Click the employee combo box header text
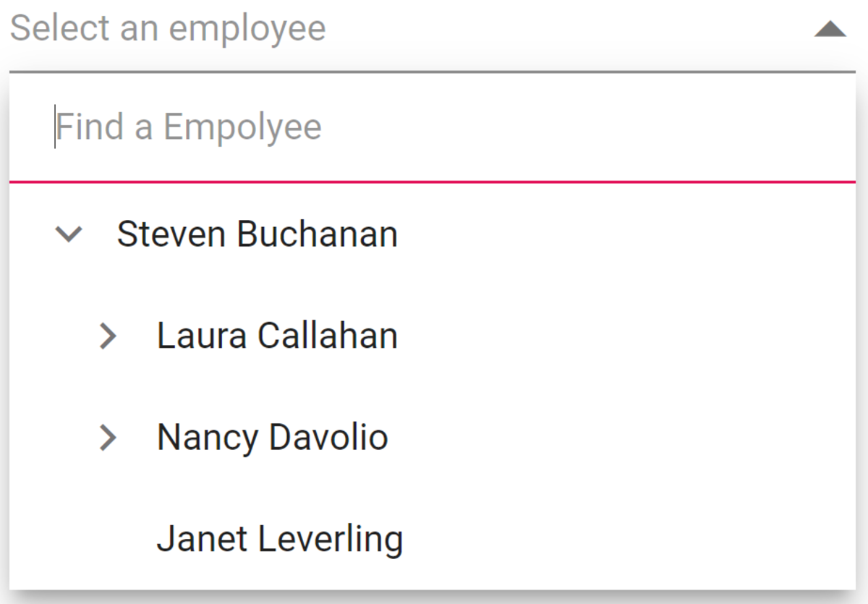Image resolution: width=868 pixels, height=604 pixels. pos(168,29)
